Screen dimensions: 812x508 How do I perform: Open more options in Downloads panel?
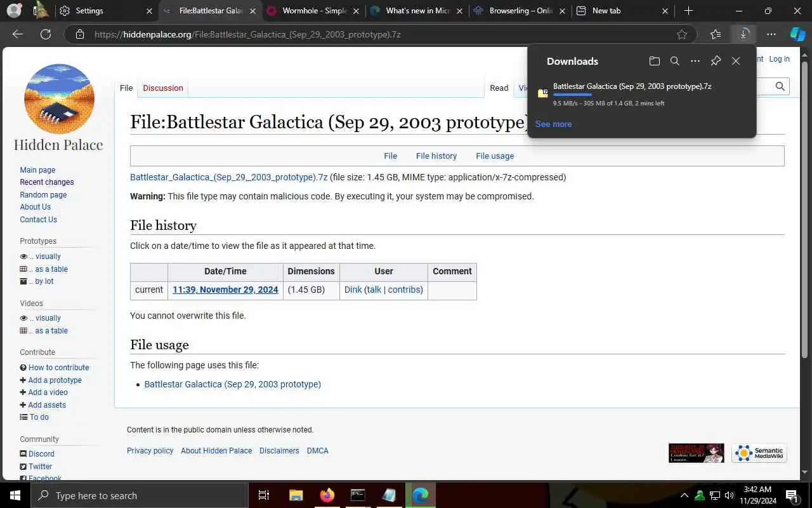(695, 61)
